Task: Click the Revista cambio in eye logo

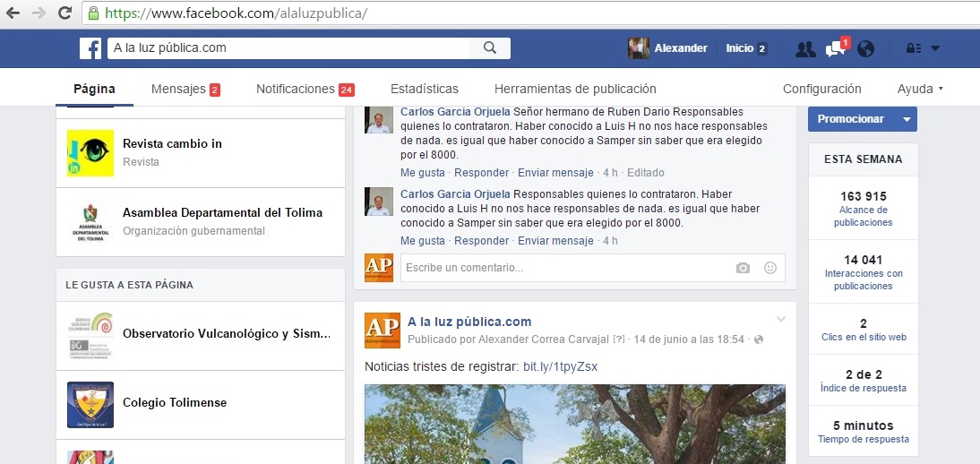Action: point(90,152)
